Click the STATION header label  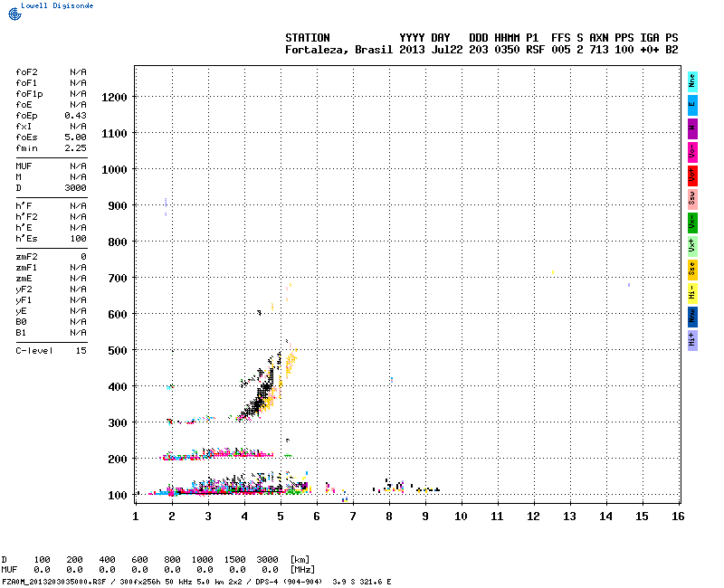pos(308,38)
